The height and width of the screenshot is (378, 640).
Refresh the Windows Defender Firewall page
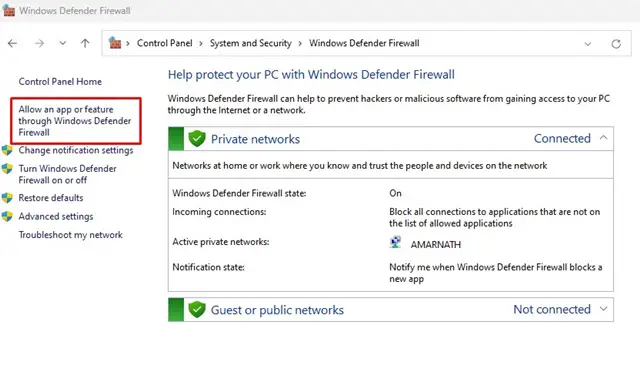pos(616,44)
